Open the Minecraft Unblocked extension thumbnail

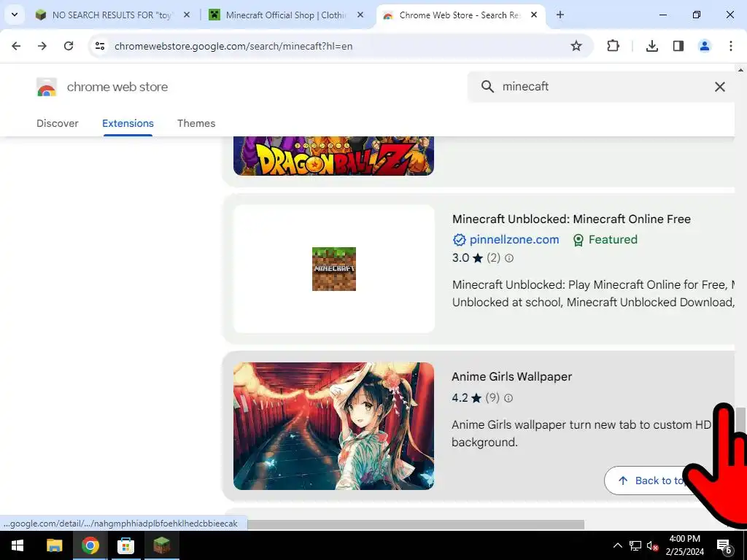click(x=334, y=268)
